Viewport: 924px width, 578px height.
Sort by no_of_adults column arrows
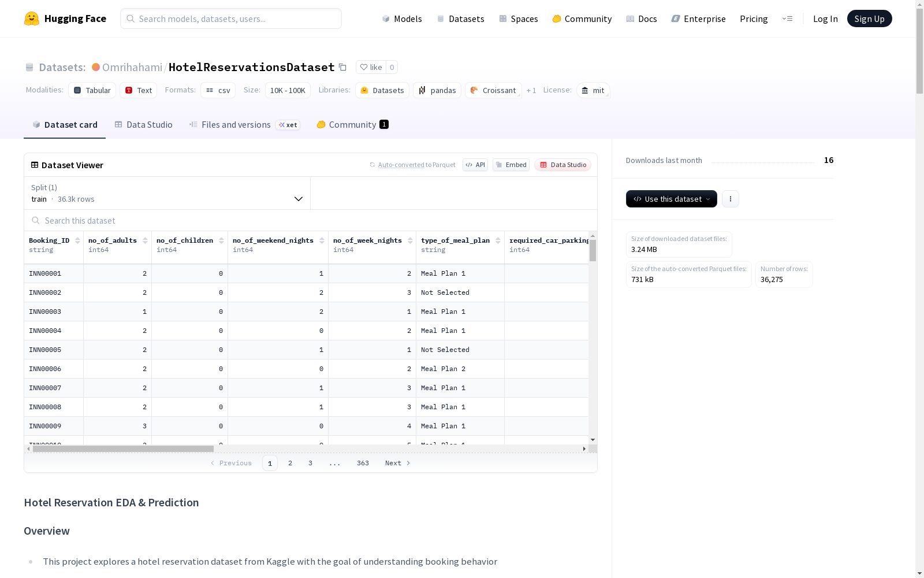pos(145,240)
